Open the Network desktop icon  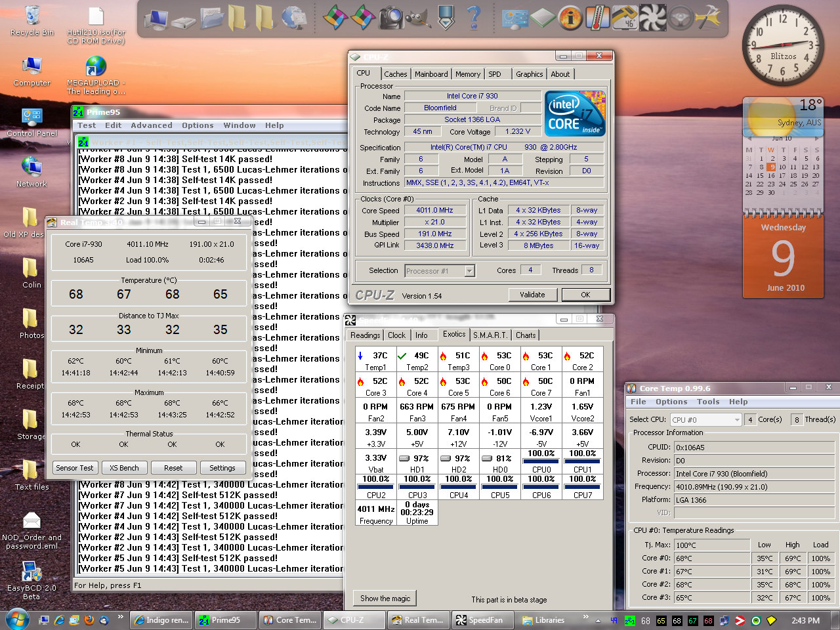[32, 173]
